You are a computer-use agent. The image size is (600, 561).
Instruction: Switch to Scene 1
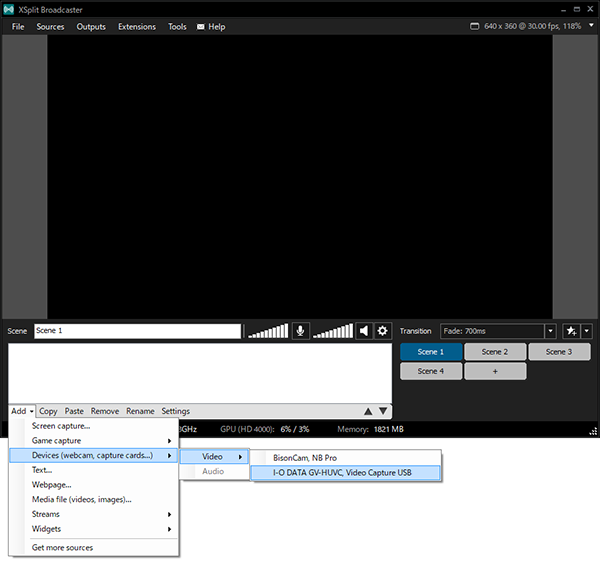(x=431, y=352)
